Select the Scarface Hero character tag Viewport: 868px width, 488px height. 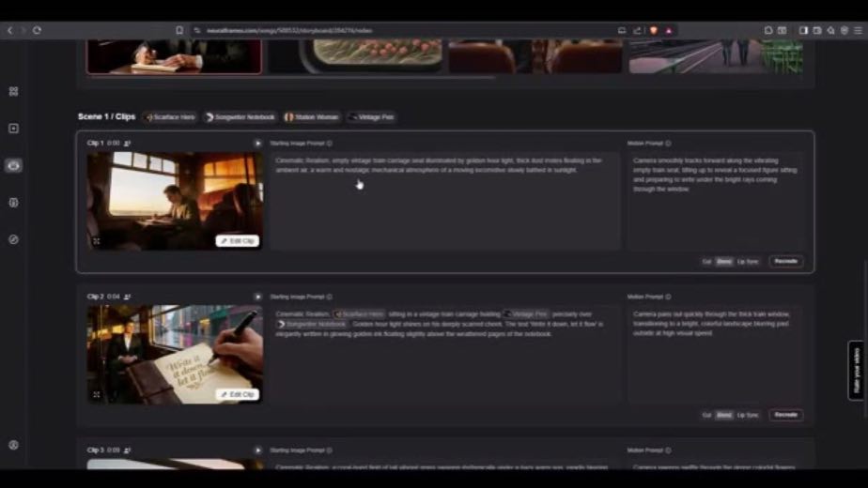[x=170, y=117]
